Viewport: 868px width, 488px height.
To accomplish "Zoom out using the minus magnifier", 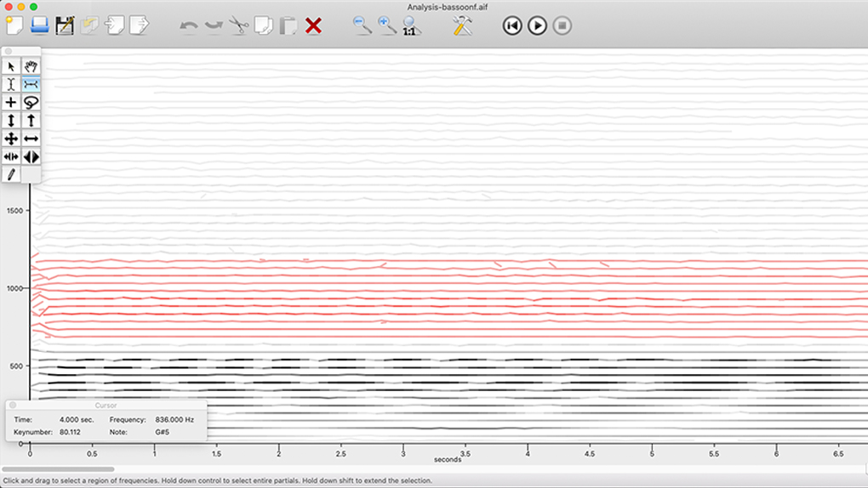I will 363,26.
